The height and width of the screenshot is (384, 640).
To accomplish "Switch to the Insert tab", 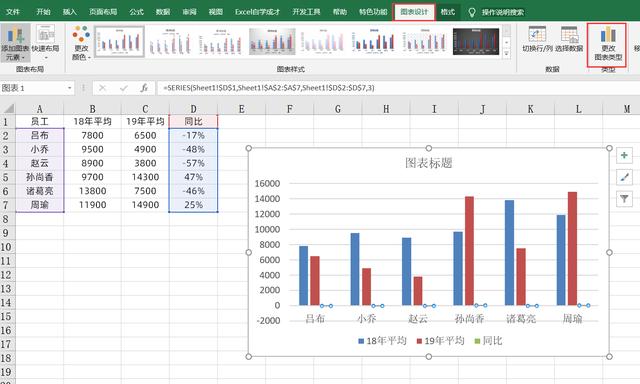I will [x=70, y=12].
